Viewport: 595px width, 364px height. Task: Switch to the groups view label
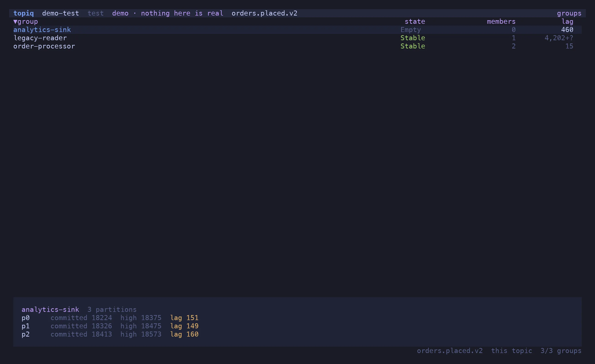point(569,13)
